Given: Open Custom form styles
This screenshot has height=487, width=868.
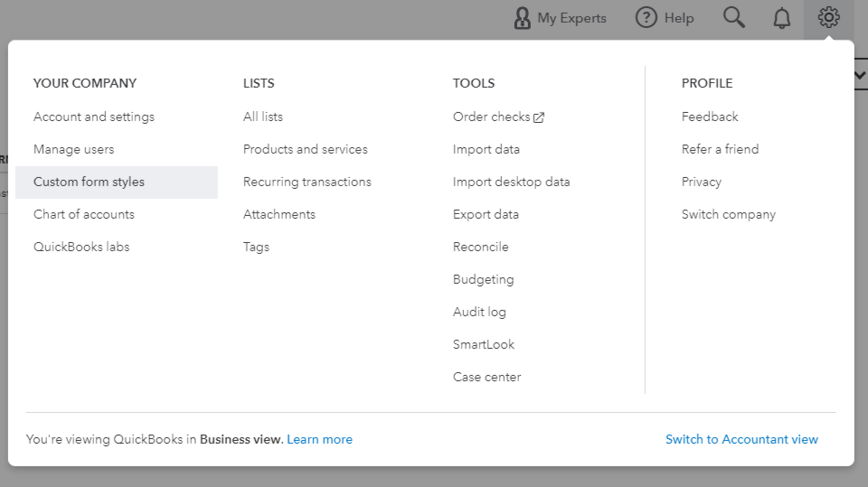Looking at the screenshot, I should coord(89,182).
